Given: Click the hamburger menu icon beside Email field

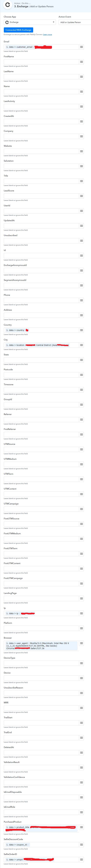Looking at the screenshot, I should click(81, 47).
